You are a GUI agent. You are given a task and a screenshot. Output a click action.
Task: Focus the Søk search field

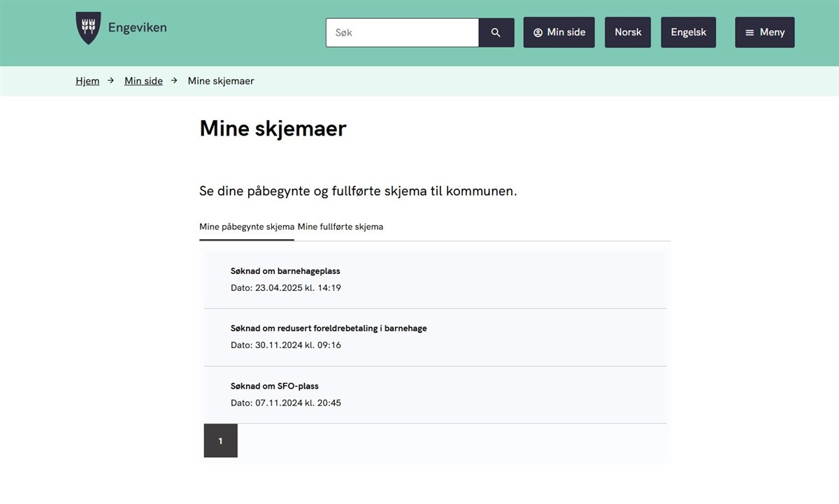point(402,32)
